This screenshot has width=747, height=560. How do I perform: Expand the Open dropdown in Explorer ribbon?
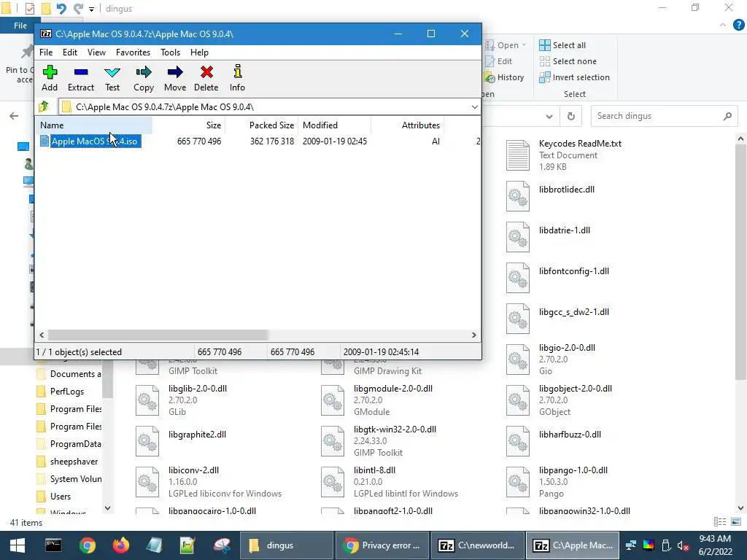click(x=524, y=45)
